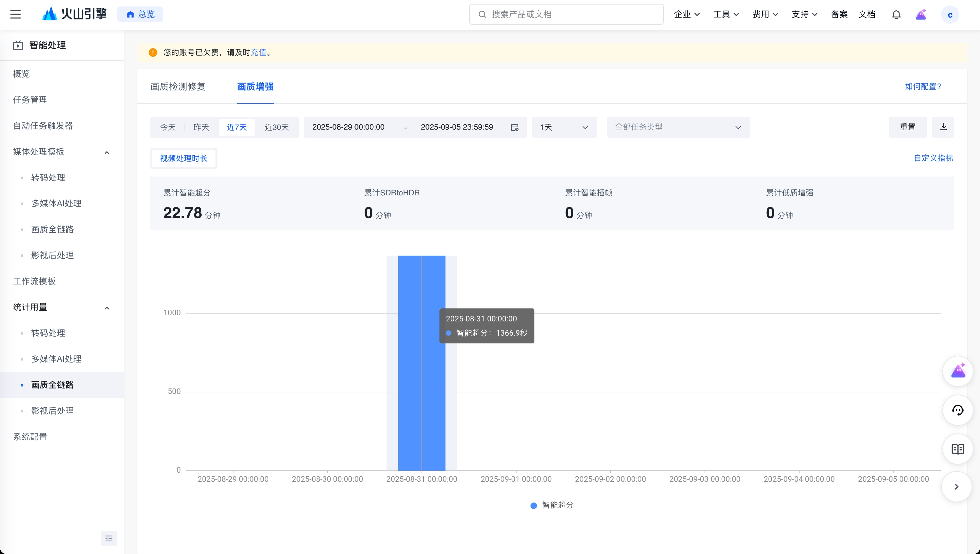This screenshot has width=980, height=554.
Task: Click the customer support headset icon
Action: click(x=958, y=410)
